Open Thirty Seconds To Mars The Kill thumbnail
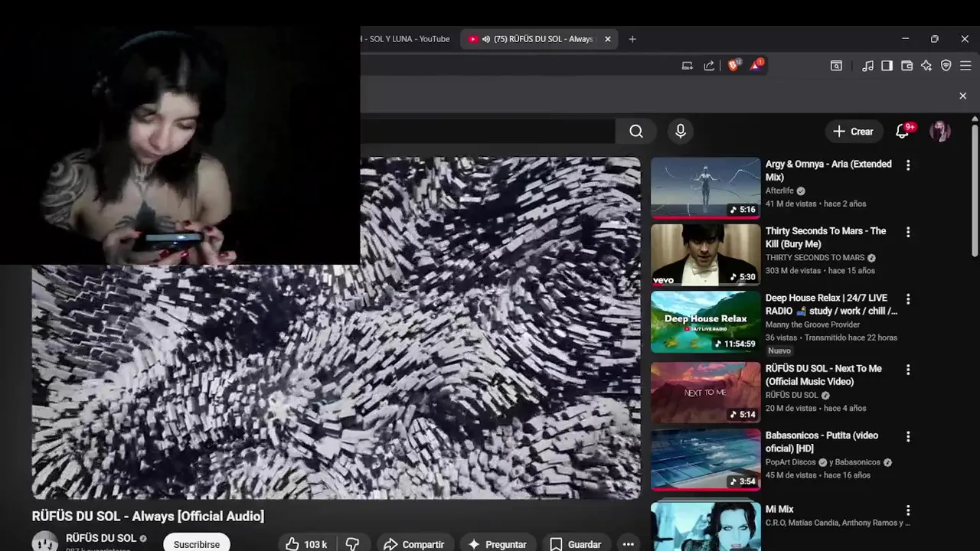Image resolution: width=980 pixels, height=551 pixels. tap(705, 255)
